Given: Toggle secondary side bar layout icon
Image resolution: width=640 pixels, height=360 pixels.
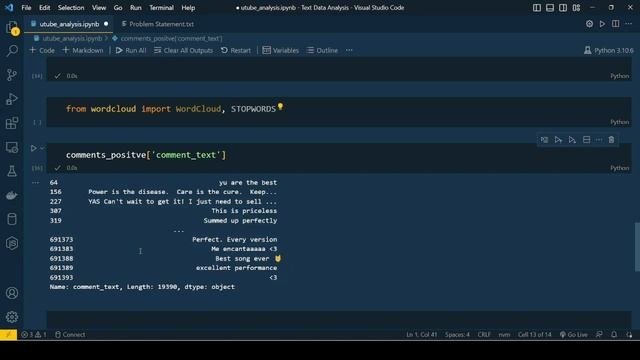Looking at the screenshot, I should pyautogui.click(x=563, y=8).
